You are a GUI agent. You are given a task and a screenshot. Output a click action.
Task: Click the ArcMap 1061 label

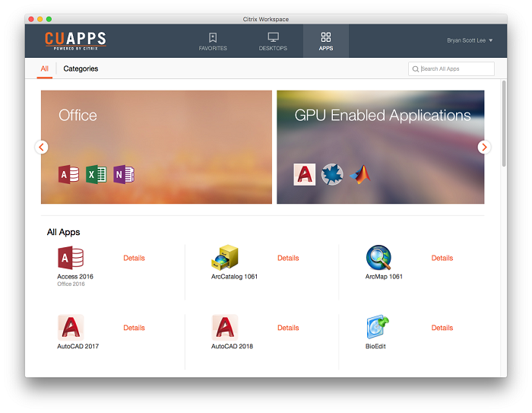coord(384,276)
